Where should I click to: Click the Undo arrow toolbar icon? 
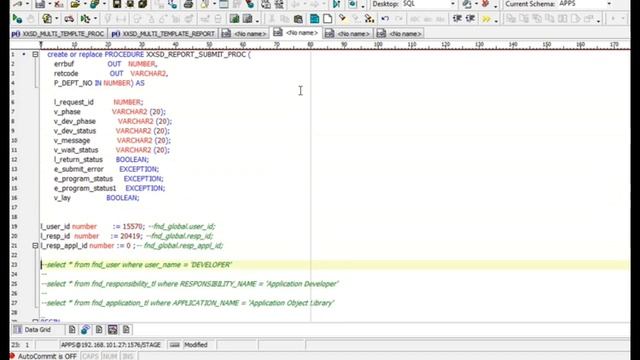[385, 19]
